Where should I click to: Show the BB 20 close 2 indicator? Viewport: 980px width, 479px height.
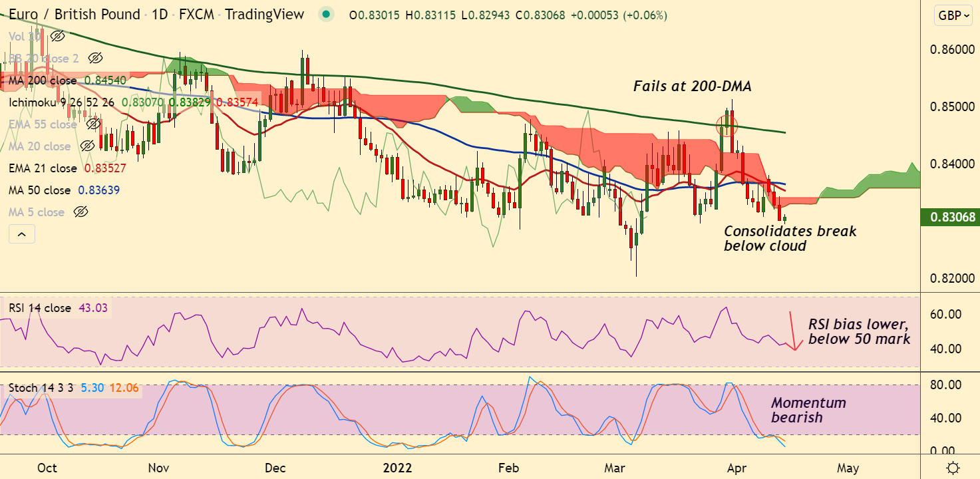tap(95, 59)
